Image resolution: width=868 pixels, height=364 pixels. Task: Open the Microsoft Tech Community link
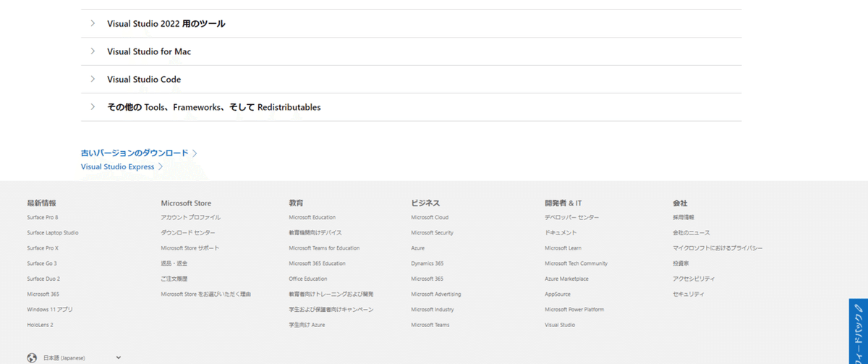tap(576, 263)
